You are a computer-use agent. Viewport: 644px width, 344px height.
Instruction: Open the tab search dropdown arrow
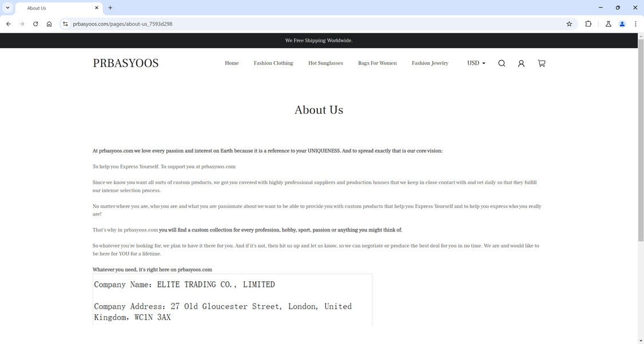pos(7,8)
